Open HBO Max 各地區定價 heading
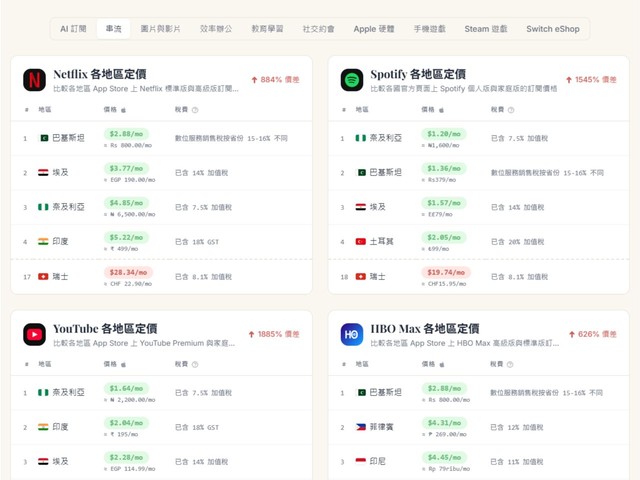This screenshot has width=640, height=480. tap(424, 329)
